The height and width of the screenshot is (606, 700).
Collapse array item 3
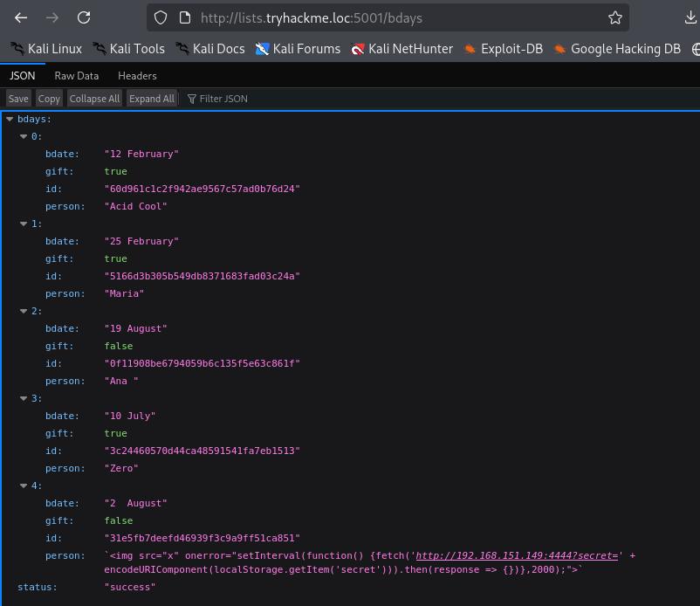[x=24, y=398]
